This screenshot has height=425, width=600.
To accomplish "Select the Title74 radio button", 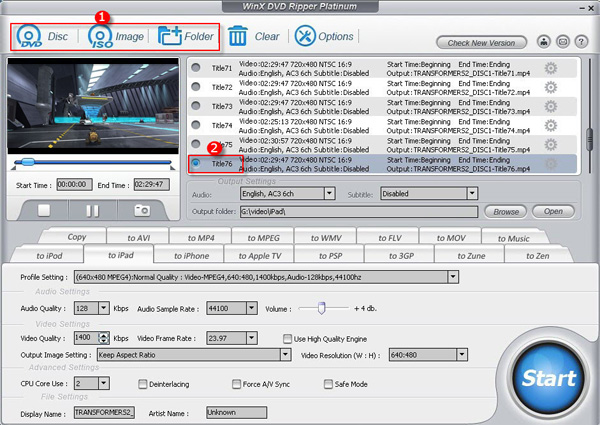I will click(x=196, y=125).
